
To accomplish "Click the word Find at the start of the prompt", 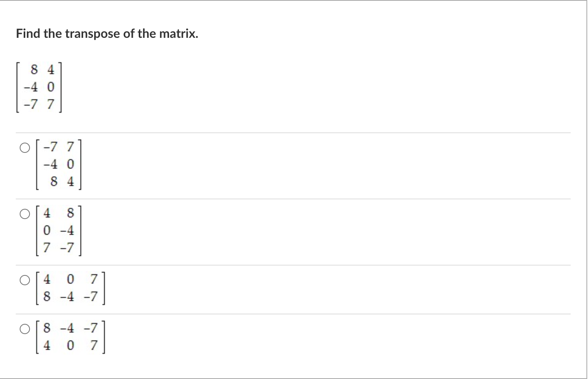I will (28, 34).
